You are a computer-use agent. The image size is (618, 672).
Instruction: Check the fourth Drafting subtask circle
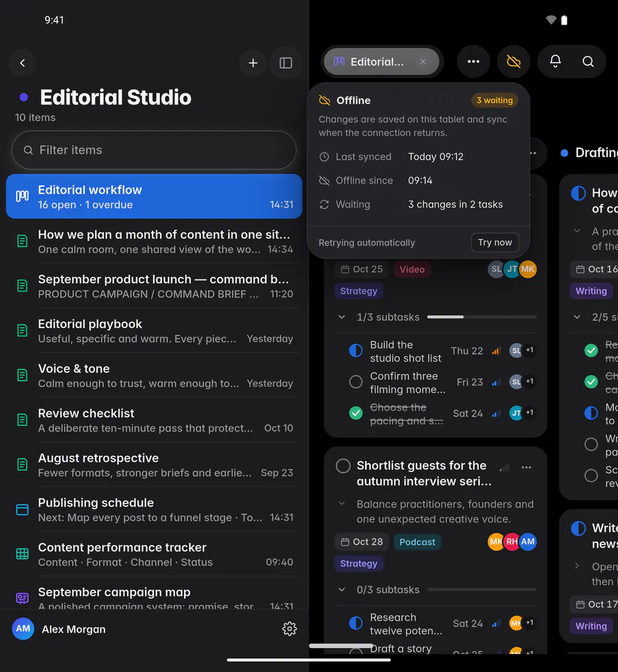591,444
